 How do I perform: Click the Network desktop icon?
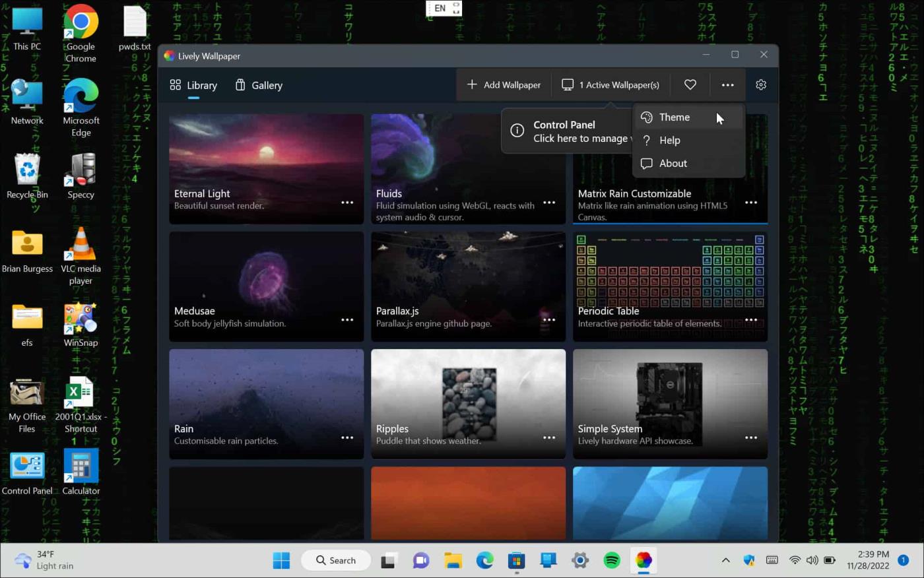click(x=27, y=103)
